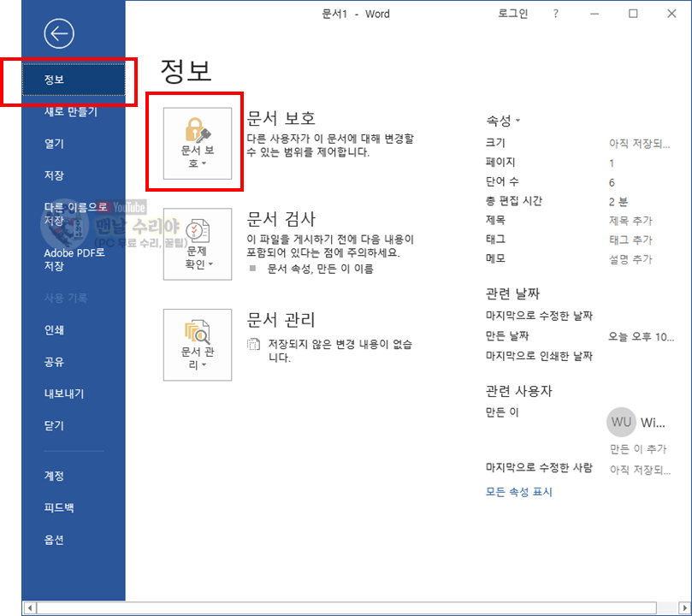Click the help question mark icon
The width and height of the screenshot is (692, 616).
pos(556,14)
